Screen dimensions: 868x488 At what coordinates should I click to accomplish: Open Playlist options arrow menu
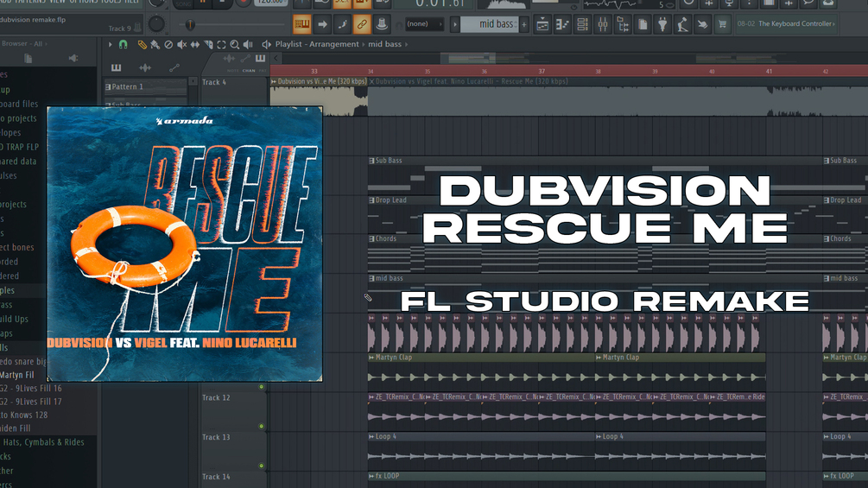pos(111,44)
